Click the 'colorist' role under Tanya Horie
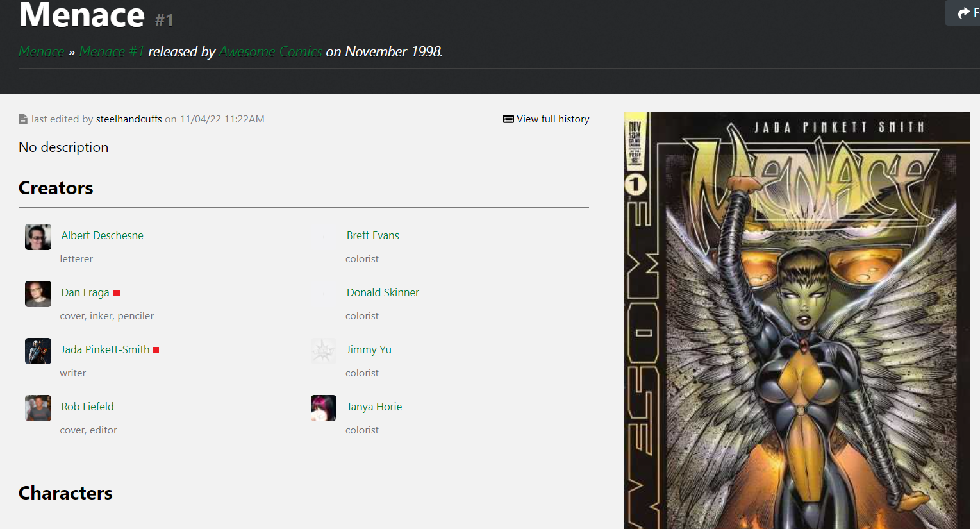Image resolution: width=980 pixels, height=529 pixels. 362,430
